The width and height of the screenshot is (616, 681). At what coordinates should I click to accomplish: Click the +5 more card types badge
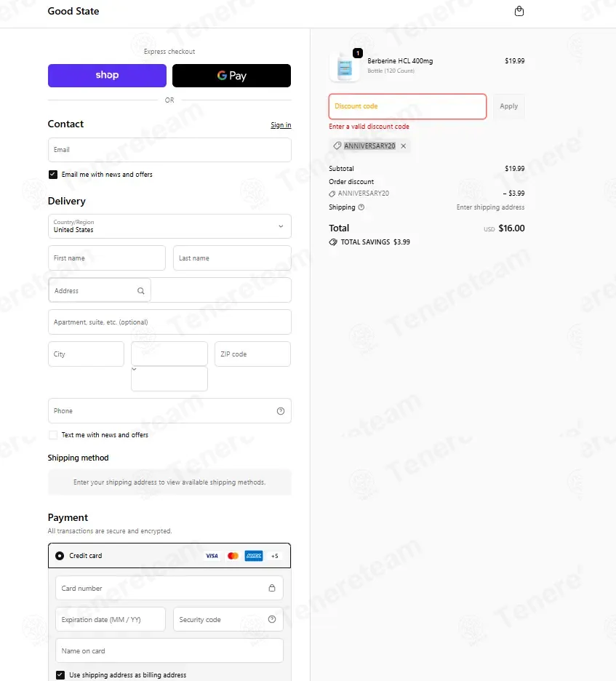click(x=274, y=556)
